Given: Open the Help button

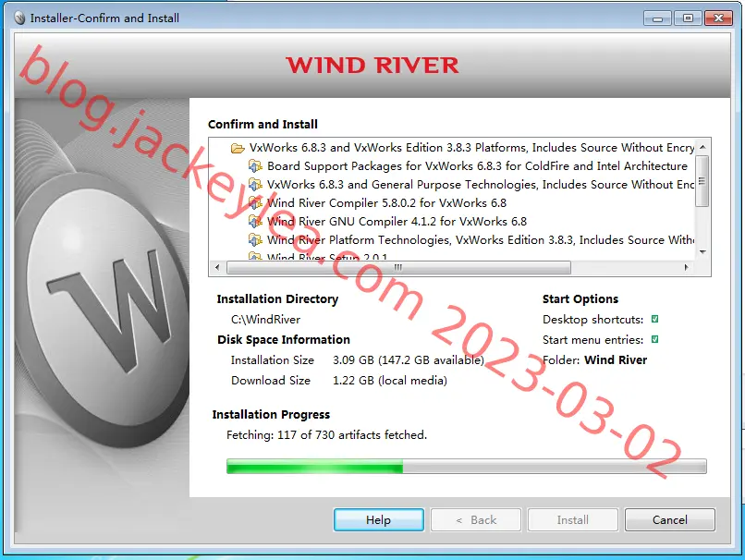Looking at the screenshot, I should (x=379, y=520).
